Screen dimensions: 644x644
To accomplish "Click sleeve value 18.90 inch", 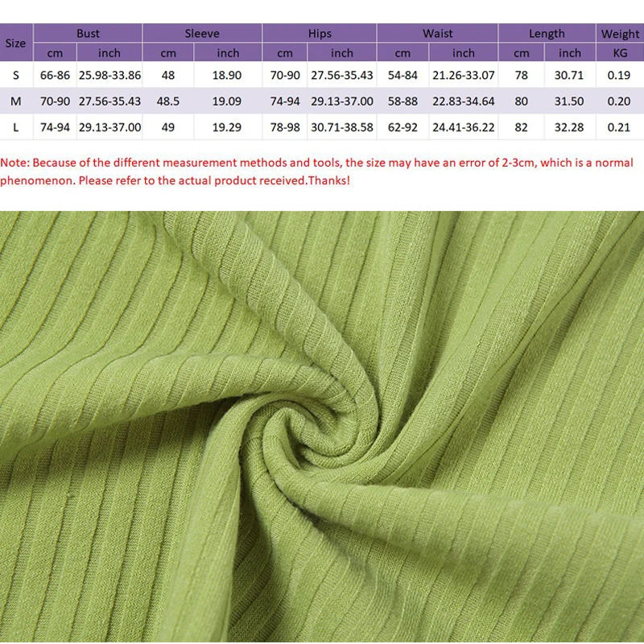I will click(227, 75).
